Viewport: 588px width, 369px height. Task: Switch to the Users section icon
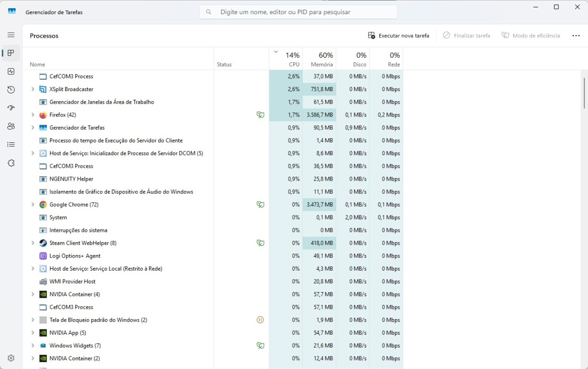pyautogui.click(x=11, y=126)
